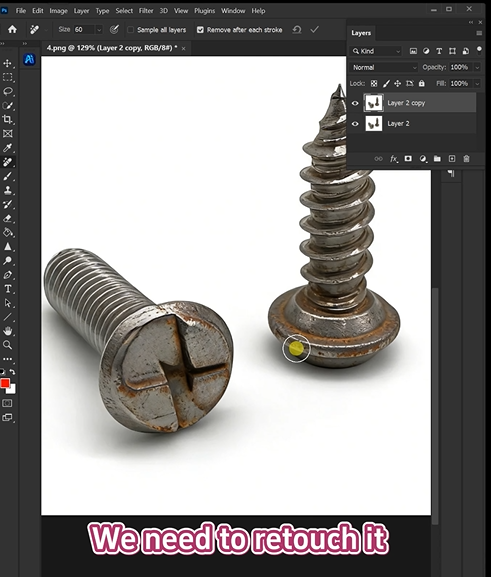Click the brush Size input field
491x577 pixels.
85,29
